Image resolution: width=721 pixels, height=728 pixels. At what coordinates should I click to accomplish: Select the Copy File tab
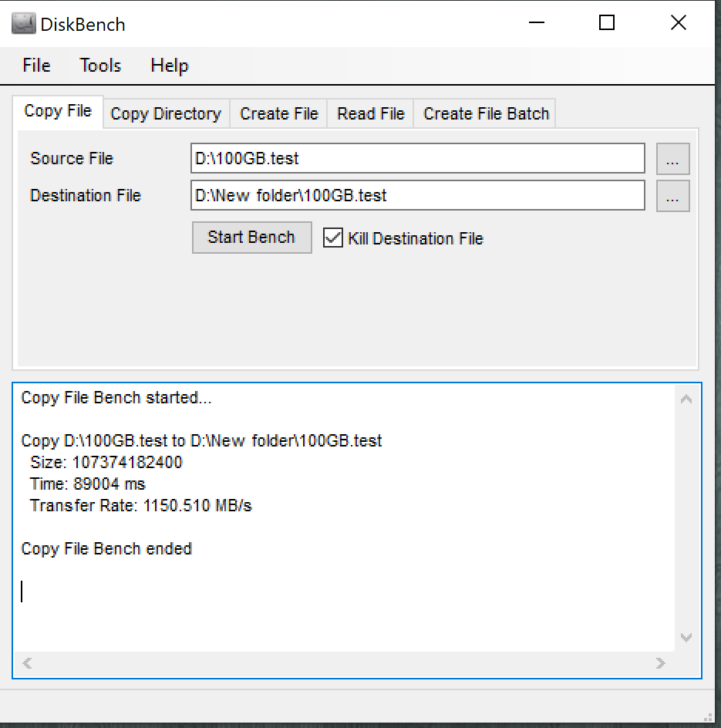(58, 111)
